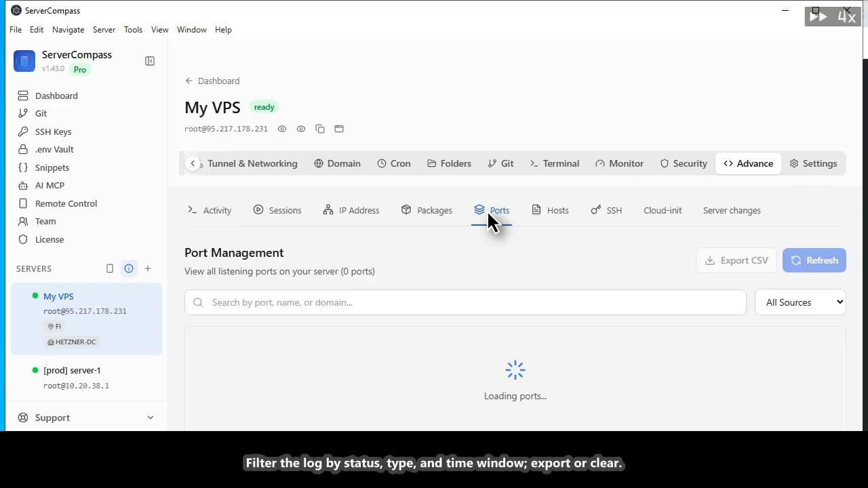This screenshot has height=488, width=868.
Task: Open the server Settings tab
Action: coord(813,163)
